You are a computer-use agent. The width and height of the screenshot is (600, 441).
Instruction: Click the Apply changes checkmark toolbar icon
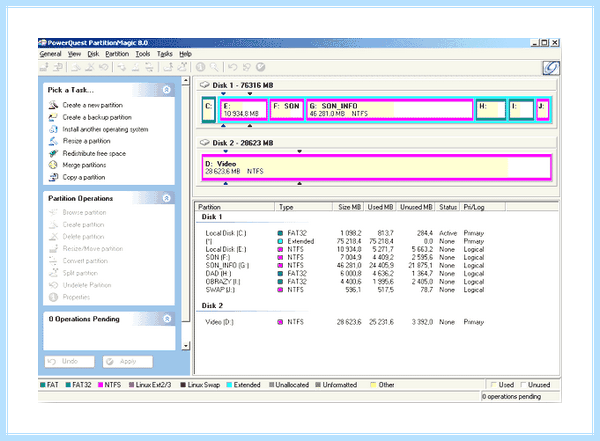[261, 67]
